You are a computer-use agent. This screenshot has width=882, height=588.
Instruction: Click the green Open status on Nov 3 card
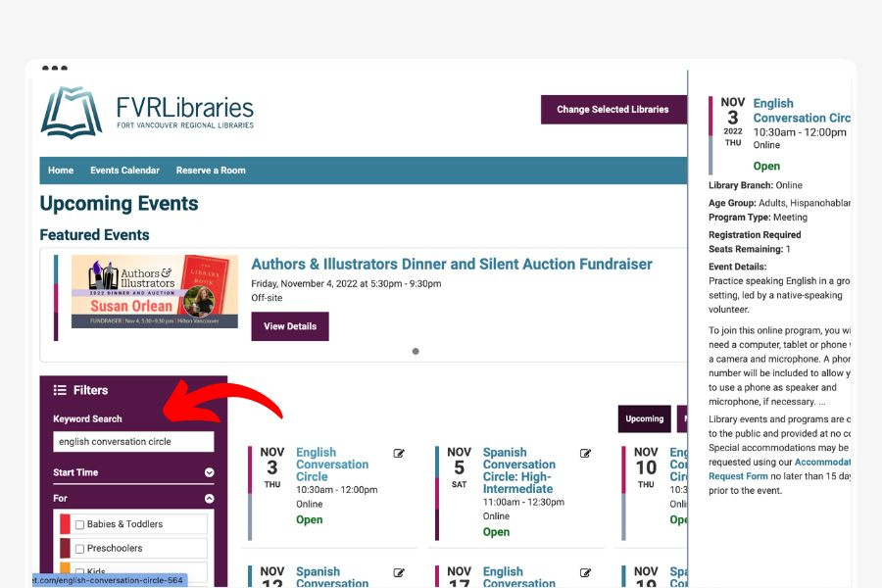pyautogui.click(x=310, y=519)
